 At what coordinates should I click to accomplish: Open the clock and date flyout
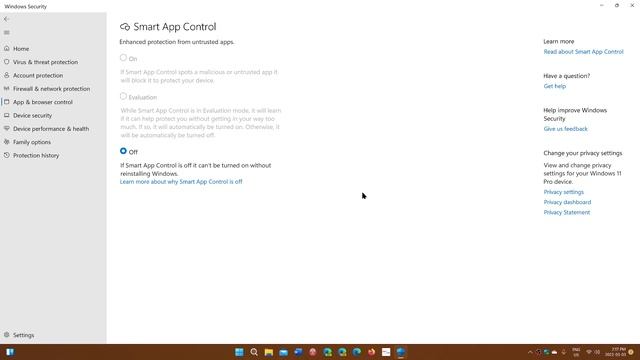coord(616,352)
